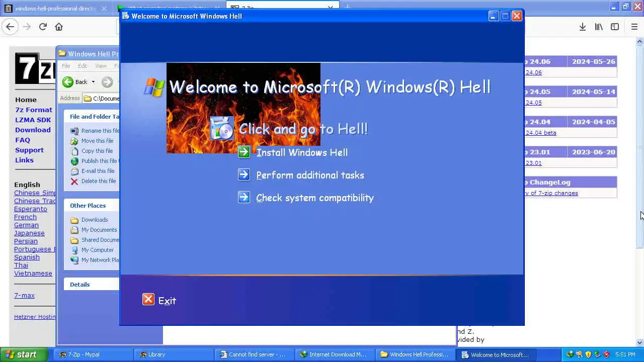Open the browser library icon
This screenshot has width=644, height=362.
pyautogui.click(x=599, y=27)
